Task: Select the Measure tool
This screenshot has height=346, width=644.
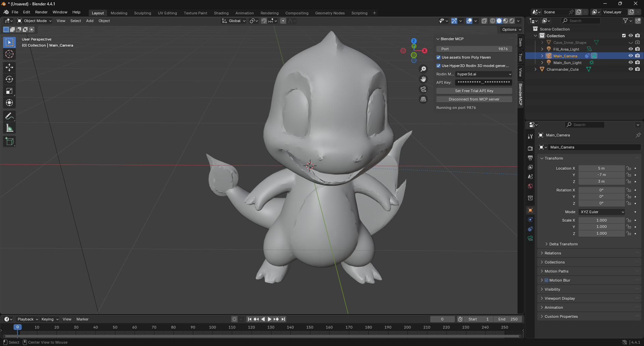Action: pos(9,128)
